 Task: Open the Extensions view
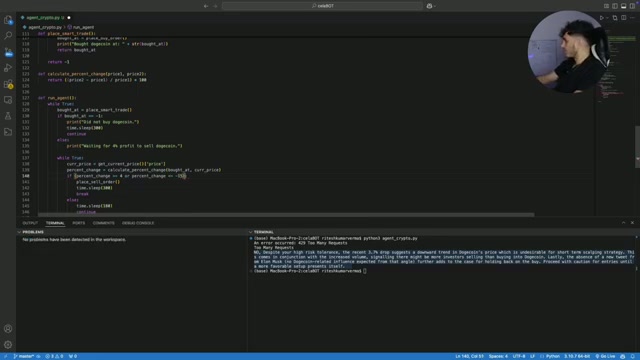pyautogui.click(x=8, y=84)
